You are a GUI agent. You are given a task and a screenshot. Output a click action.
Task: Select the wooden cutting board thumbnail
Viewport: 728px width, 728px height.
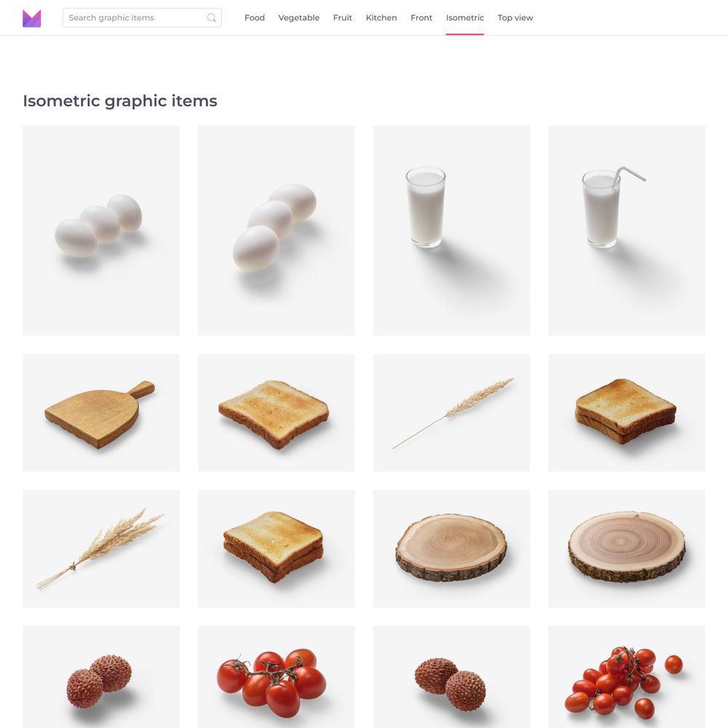[101, 413]
